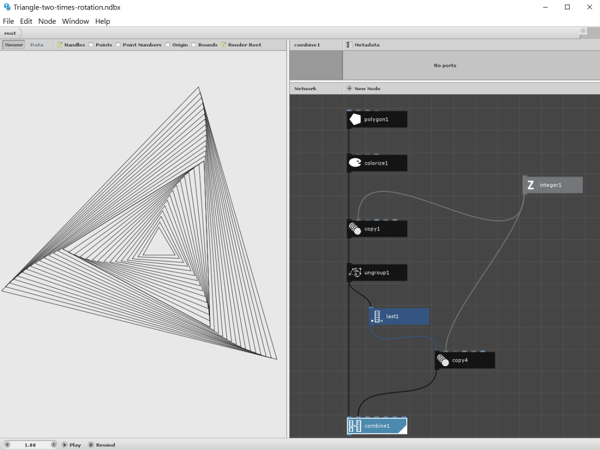Select the ungroup1 node label
Screen dimensions: 600x450
click(x=377, y=272)
